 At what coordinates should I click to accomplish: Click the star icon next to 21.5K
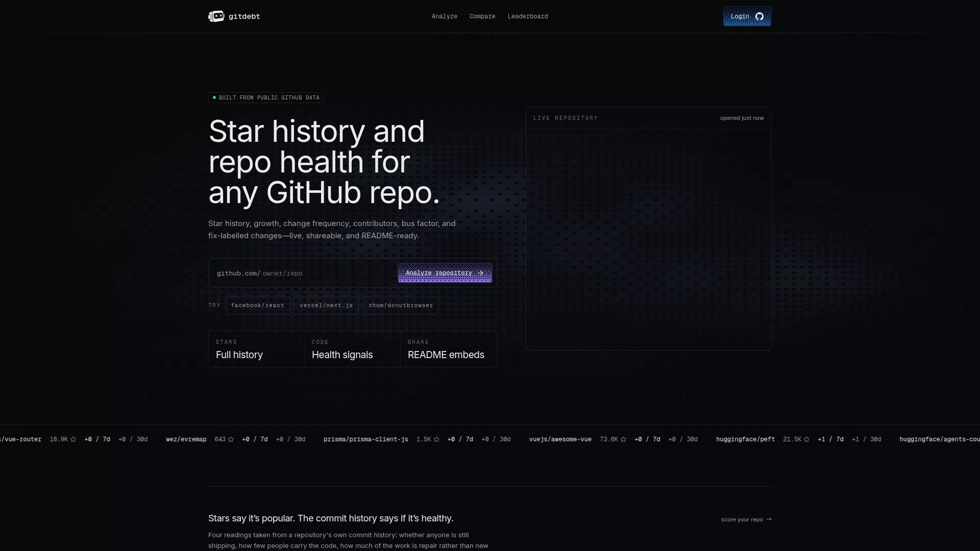click(806, 439)
